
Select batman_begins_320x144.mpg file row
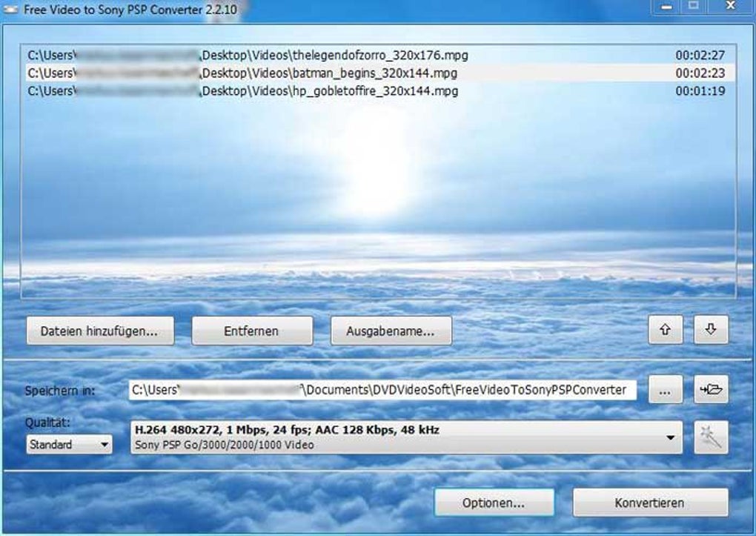click(x=379, y=73)
